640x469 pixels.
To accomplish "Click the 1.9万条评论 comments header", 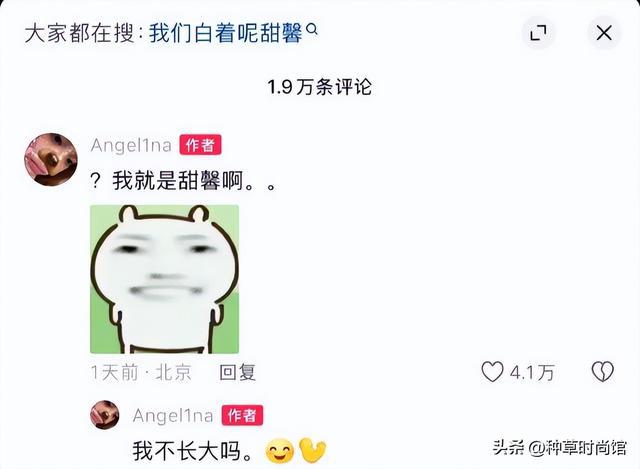I will [x=320, y=87].
